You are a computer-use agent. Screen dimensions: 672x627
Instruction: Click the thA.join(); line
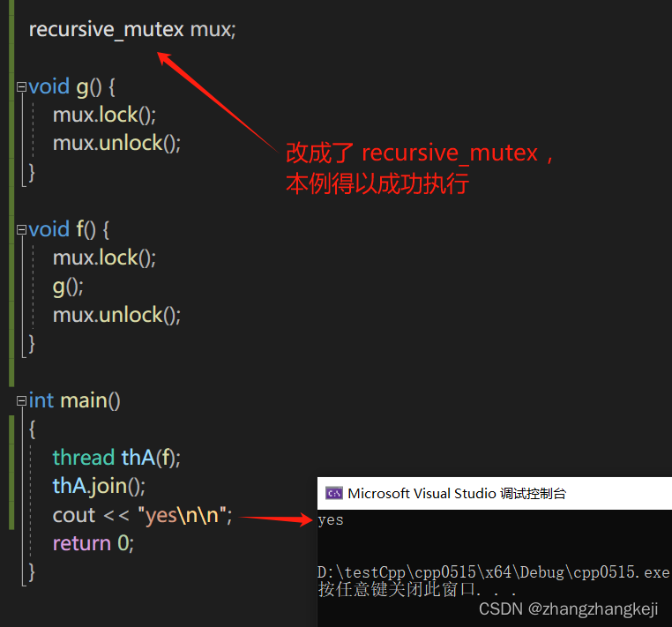pos(99,487)
